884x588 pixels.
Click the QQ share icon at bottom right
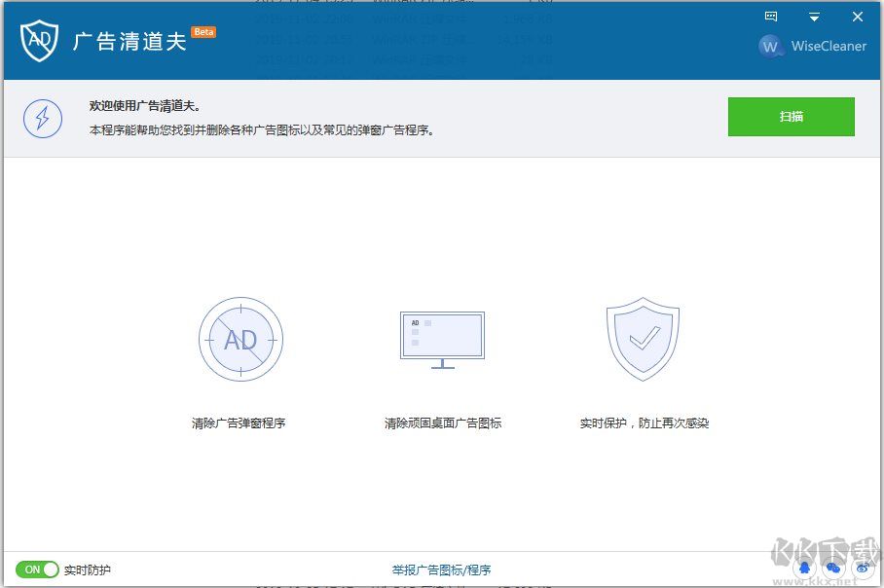[x=805, y=566]
